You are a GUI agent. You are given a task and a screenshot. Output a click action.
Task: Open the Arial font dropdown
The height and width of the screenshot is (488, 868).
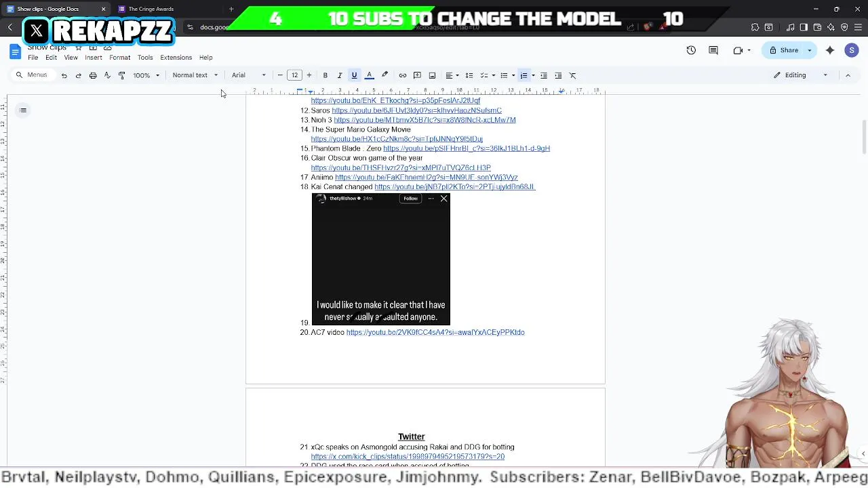pyautogui.click(x=248, y=75)
